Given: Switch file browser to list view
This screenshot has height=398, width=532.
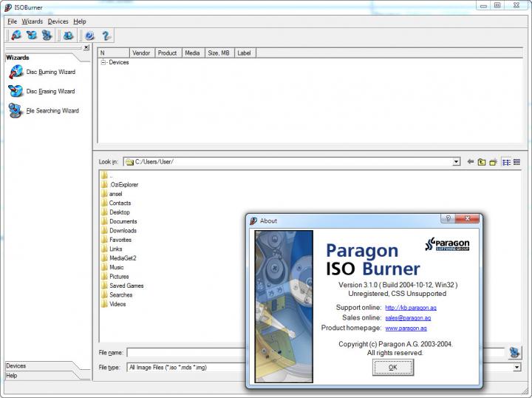Looking at the screenshot, I should pos(506,162).
